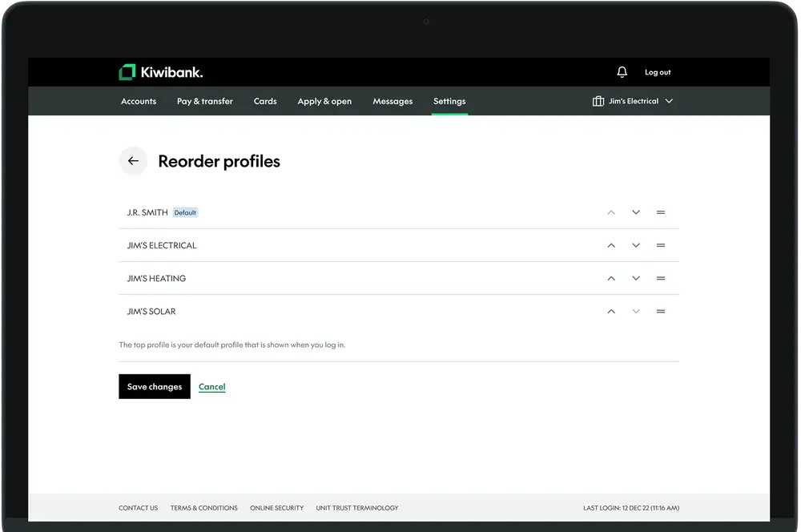Open Terms & Conditions footer link

[x=203, y=508]
